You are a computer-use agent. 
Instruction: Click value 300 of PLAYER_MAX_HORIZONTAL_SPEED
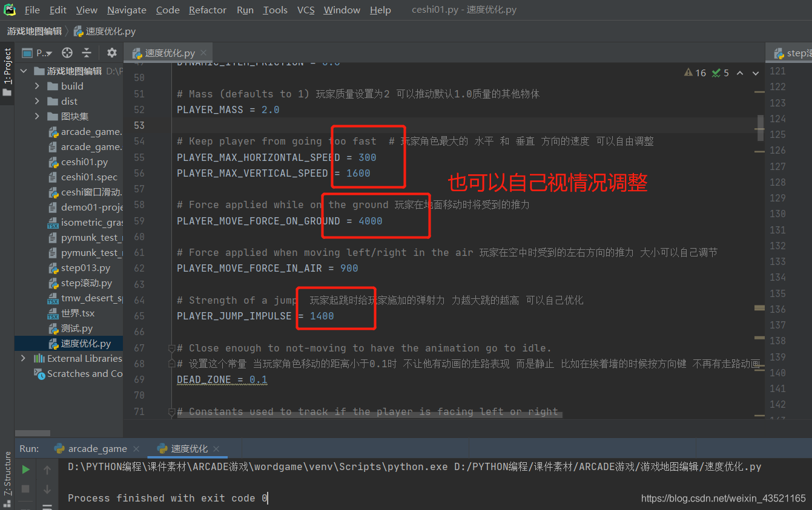[x=368, y=157]
